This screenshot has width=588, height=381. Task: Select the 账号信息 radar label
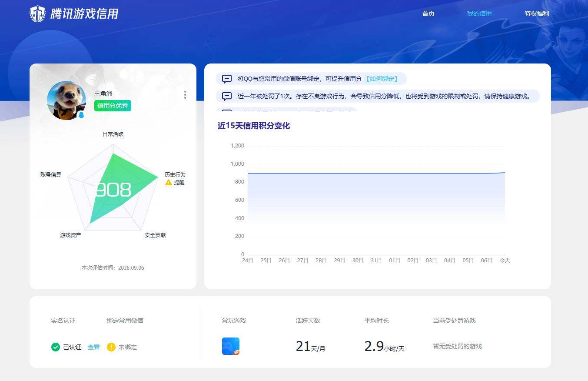(51, 174)
